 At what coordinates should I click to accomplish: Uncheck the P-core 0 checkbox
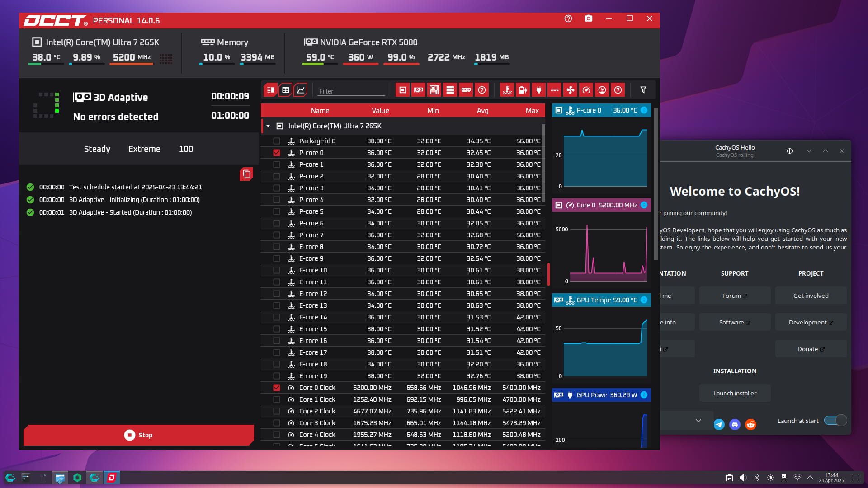[277, 153]
